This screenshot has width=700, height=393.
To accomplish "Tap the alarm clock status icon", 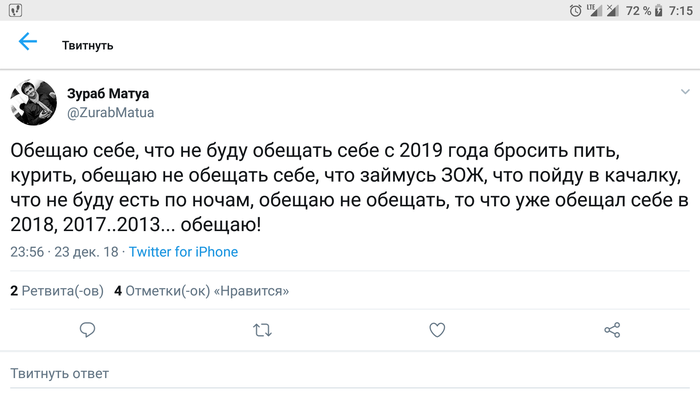I will coord(575,10).
